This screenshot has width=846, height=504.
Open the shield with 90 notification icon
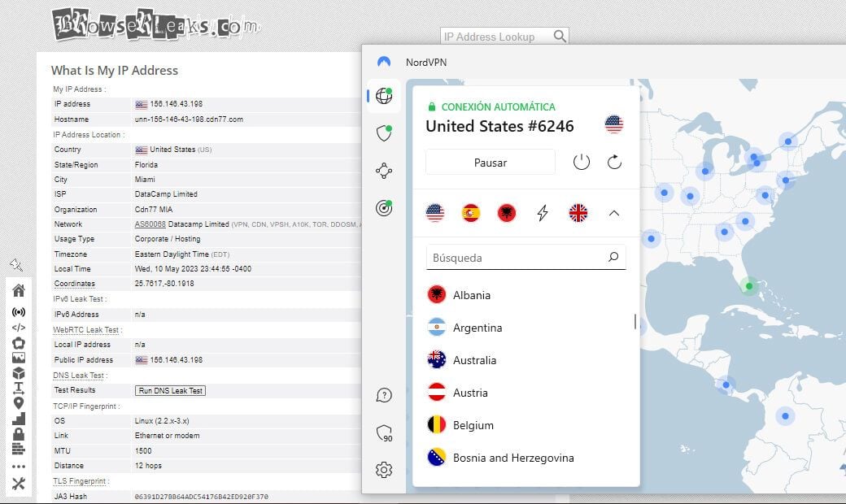click(384, 432)
